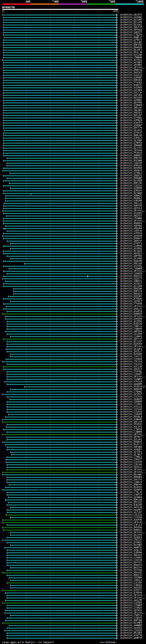Select hit label UniRef100_Q8CJV9

coord(131,422)
